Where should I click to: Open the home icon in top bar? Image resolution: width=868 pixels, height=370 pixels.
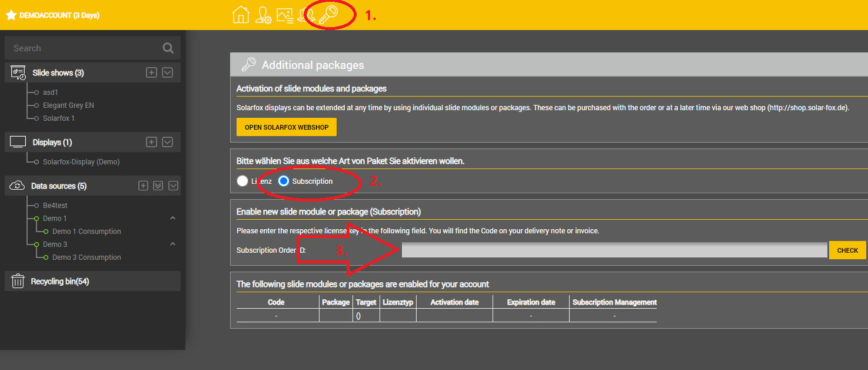pos(241,15)
